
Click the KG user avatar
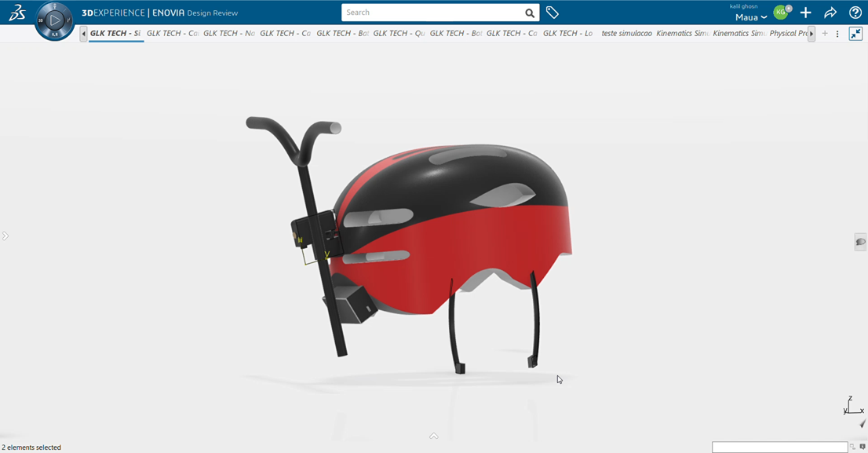[x=781, y=12]
